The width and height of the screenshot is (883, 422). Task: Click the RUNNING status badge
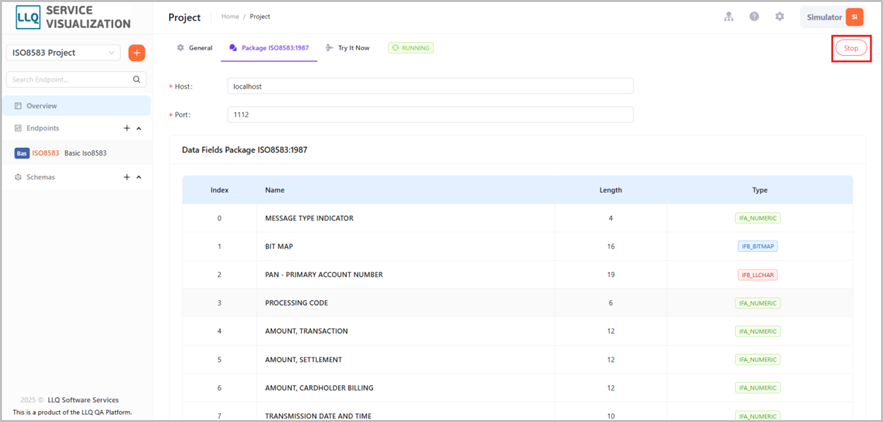tap(411, 48)
